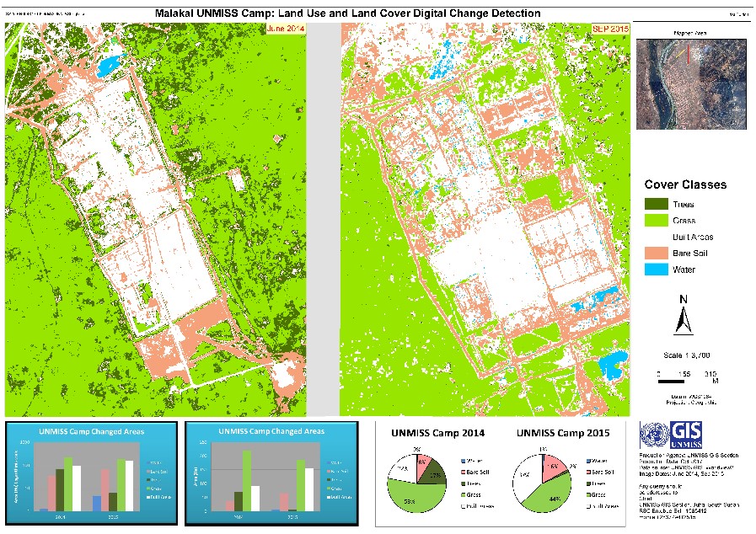Click the June 2014 date label
Viewport: 756px width, 534px height.
[284, 29]
